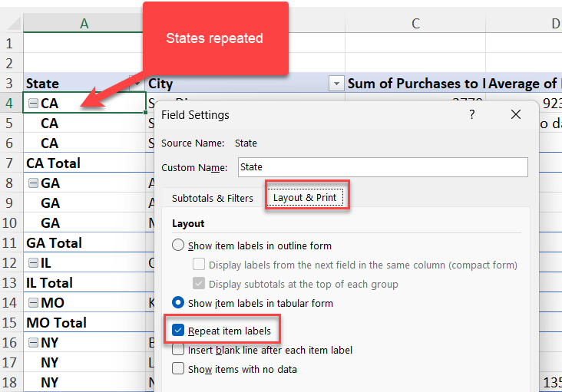
Task: Switch to Layout & Print tab
Action: coord(305,198)
